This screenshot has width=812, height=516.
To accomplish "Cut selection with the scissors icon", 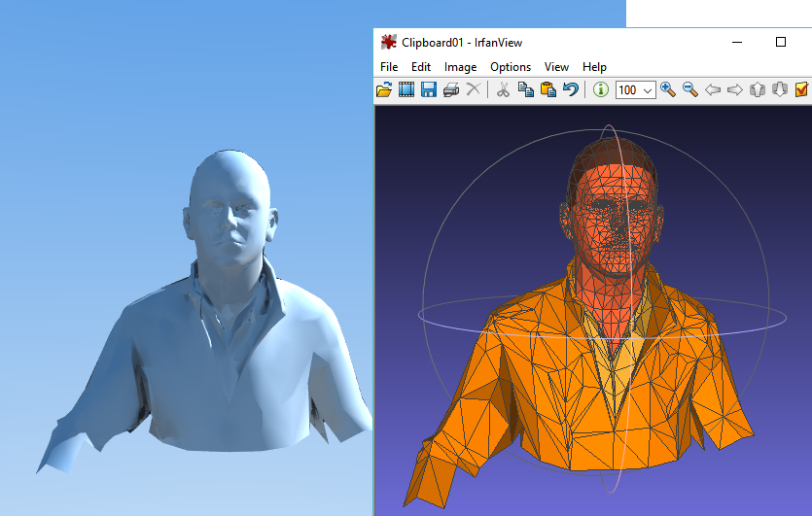I will pos(503,89).
